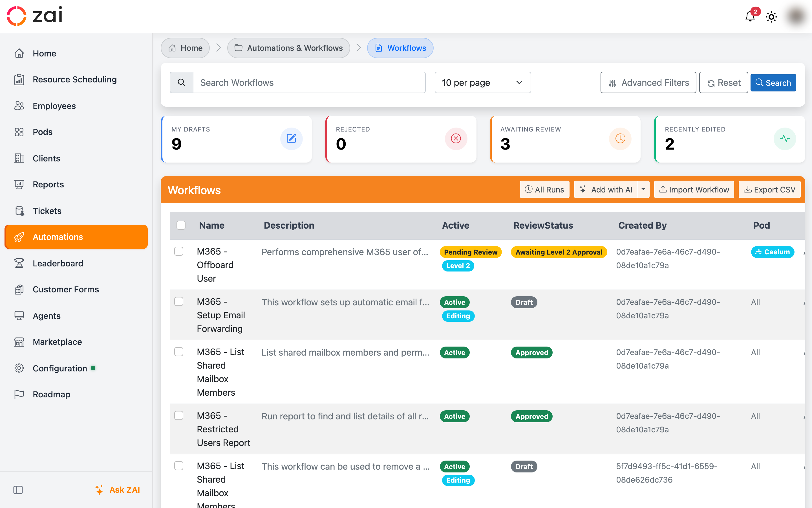Viewport: 812px width, 508px height.
Task: Sort by the ReviewStatus column header
Action: click(543, 225)
